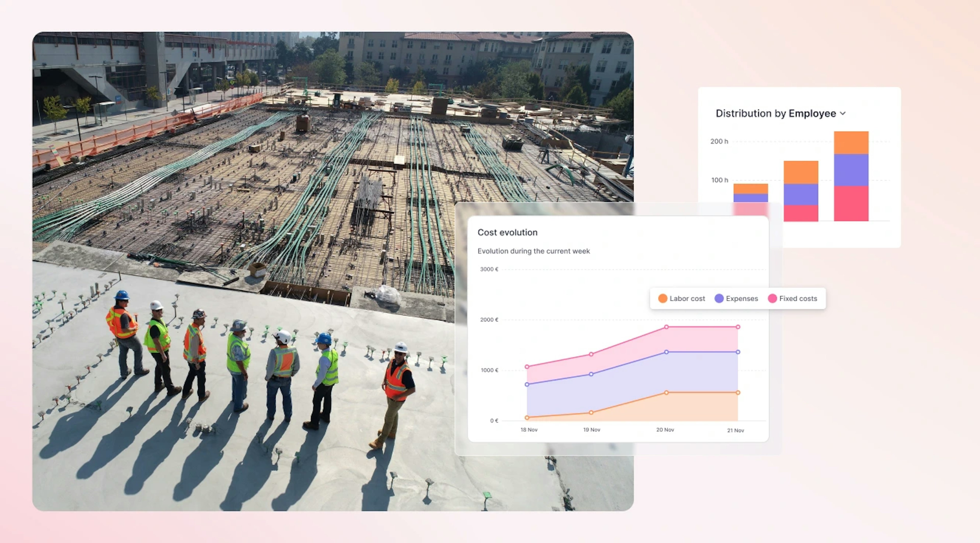The width and height of the screenshot is (980, 543).
Task: Select Labor cost data point on 19 Nov
Action: pos(591,413)
